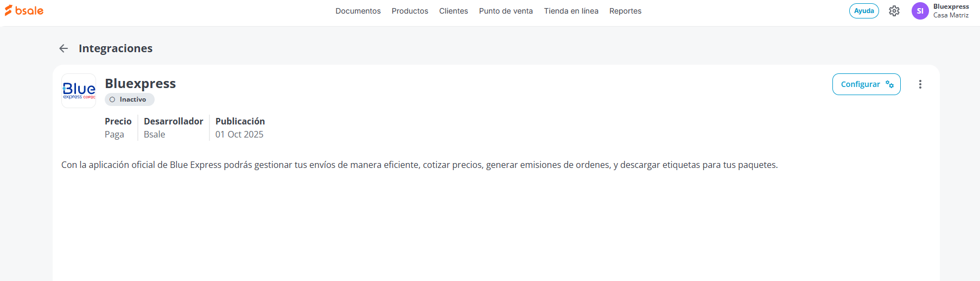Click the Precio label
980x281 pixels.
click(118, 121)
